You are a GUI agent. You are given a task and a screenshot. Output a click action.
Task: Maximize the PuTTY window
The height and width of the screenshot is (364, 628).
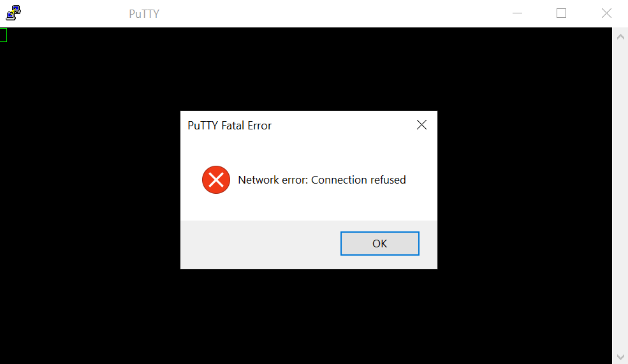click(x=562, y=13)
